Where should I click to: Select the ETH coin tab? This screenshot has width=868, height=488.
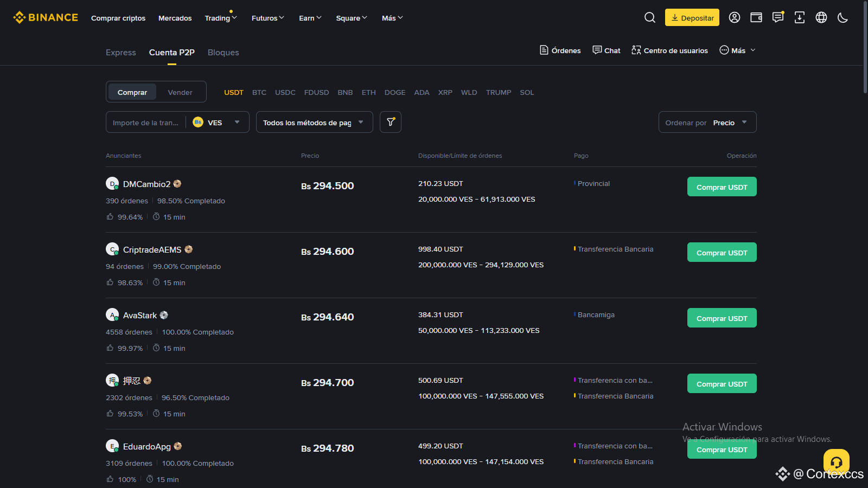[x=369, y=92]
